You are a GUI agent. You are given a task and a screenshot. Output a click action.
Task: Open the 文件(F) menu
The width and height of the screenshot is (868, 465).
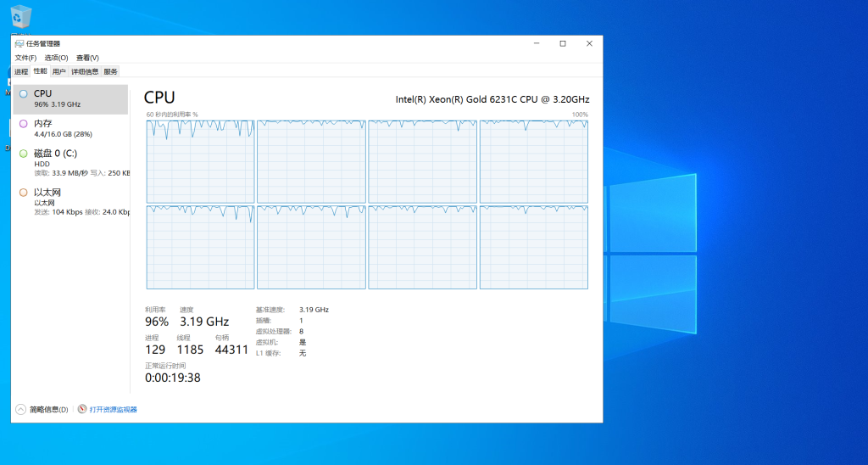(x=25, y=58)
